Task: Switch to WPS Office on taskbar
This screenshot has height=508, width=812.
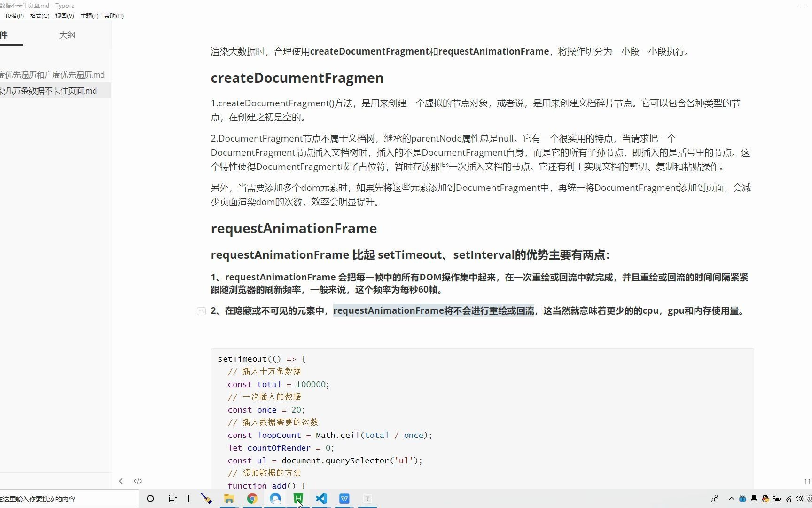Action: click(344, 499)
